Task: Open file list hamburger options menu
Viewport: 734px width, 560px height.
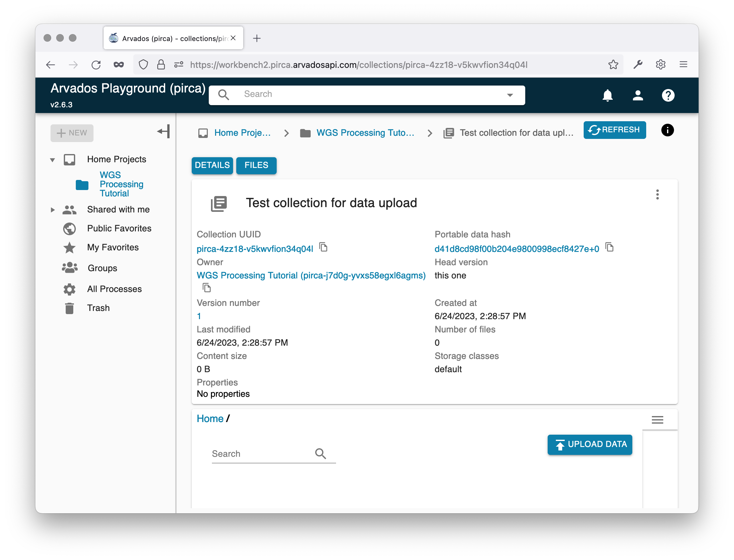Action: (x=657, y=420)
